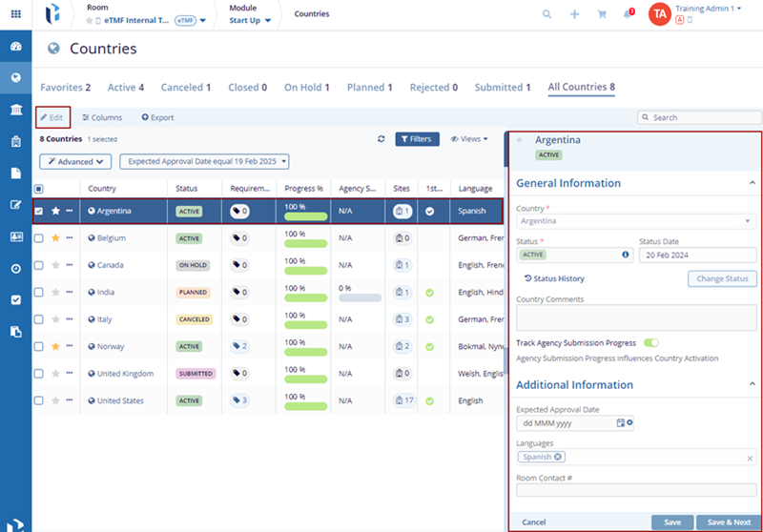The image size is (763, 532).
Task: Favorite Canada with its star icon
Action: click(x=55, y=265)
